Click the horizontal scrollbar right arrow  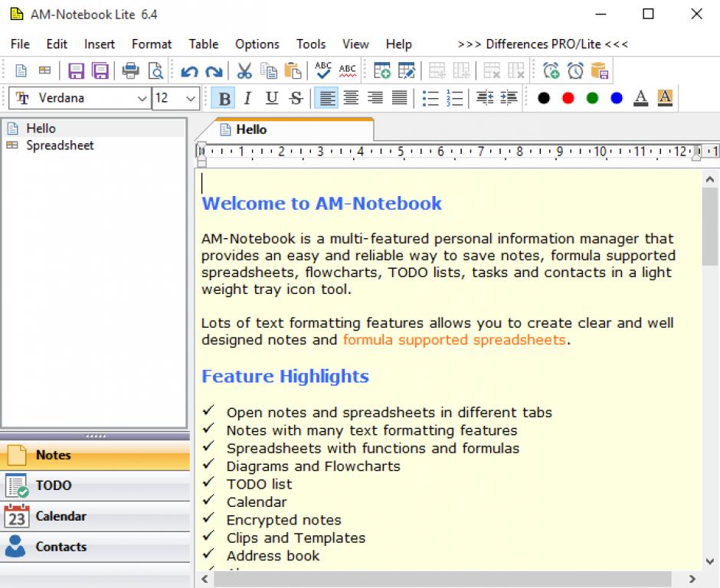(x=692, y=580)
